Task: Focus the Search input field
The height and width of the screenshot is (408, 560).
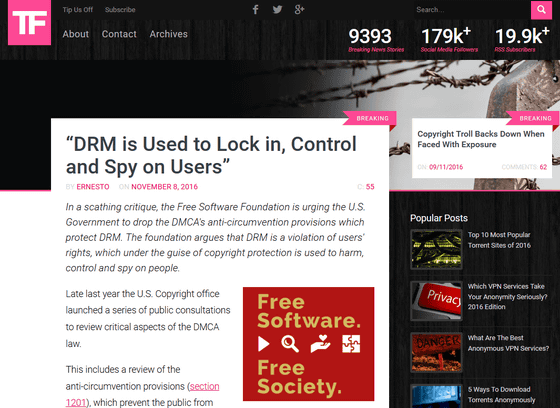Action: [x=472, y=10]
